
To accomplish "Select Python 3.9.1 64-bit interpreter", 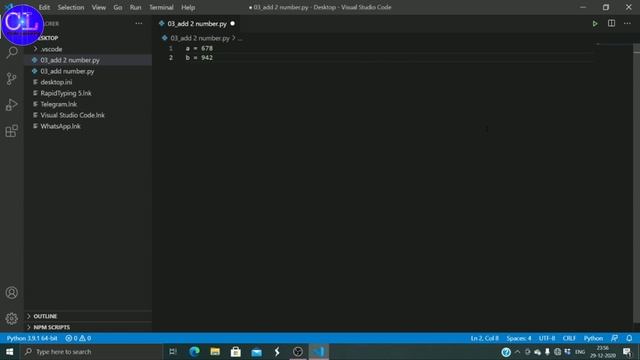I will click(x=32, y=338).
